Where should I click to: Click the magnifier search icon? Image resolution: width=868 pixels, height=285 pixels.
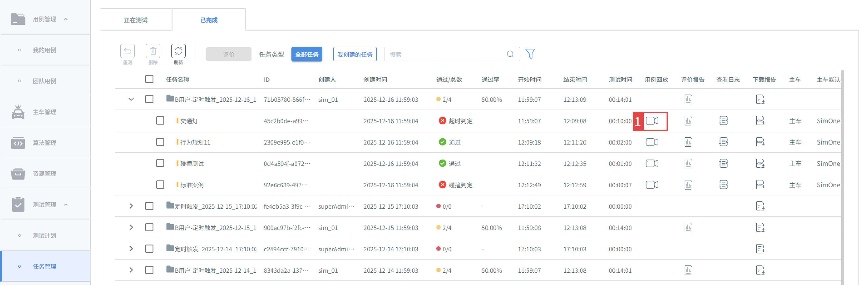[x=510, y=54]
